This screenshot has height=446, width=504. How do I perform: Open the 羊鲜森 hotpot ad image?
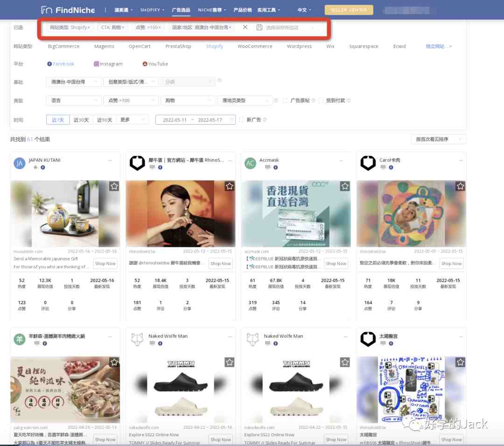[65, 390]
